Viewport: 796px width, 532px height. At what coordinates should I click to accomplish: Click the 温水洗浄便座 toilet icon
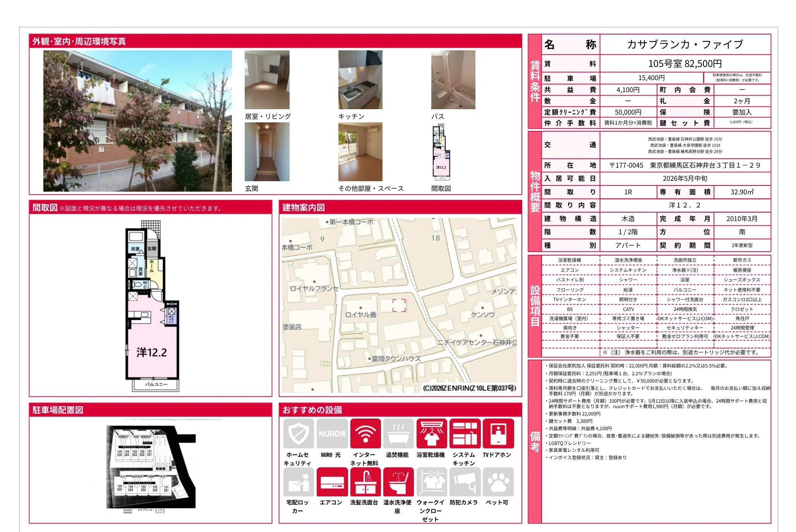pyautogui.click(x=398, y=482)
